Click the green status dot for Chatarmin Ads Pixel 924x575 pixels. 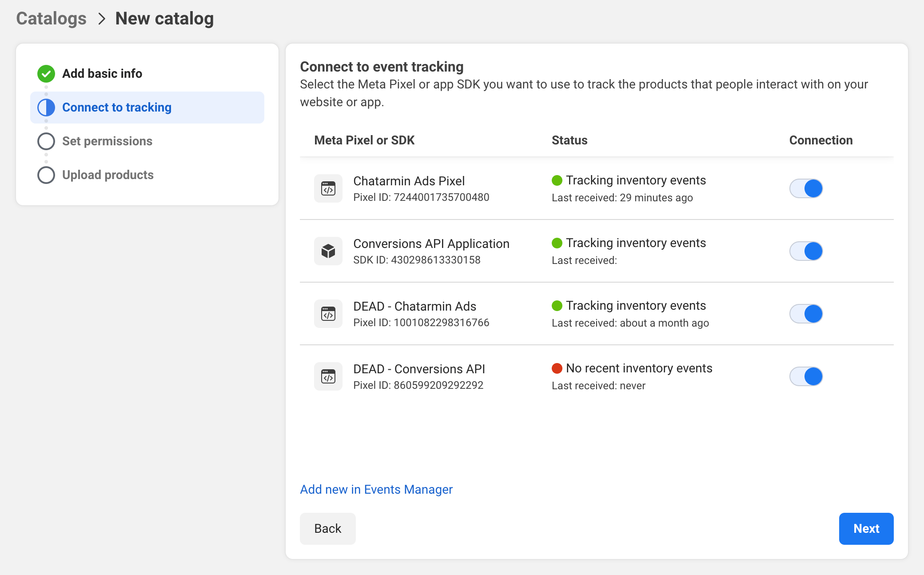tap(557, 180)
